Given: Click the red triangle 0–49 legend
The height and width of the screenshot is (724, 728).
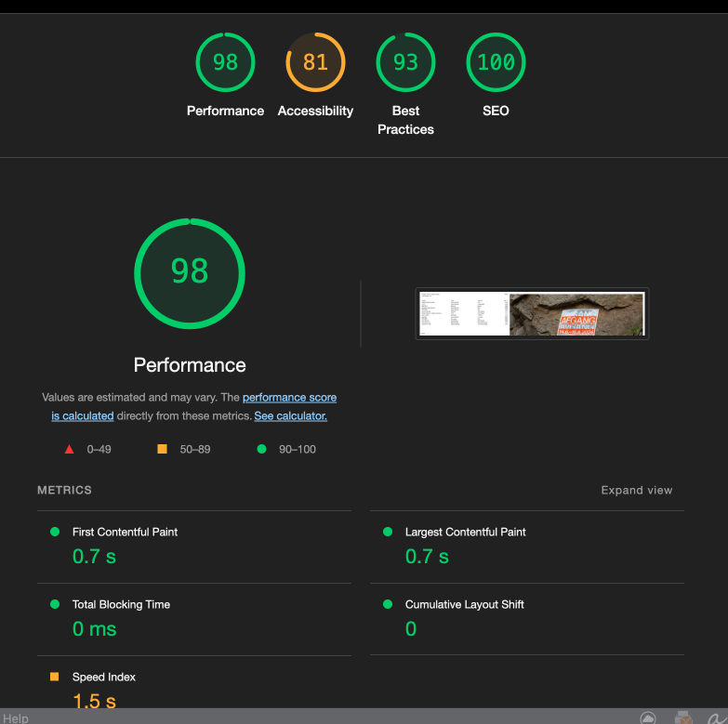Looking at the screenshot, I should [x=69, y=450].
